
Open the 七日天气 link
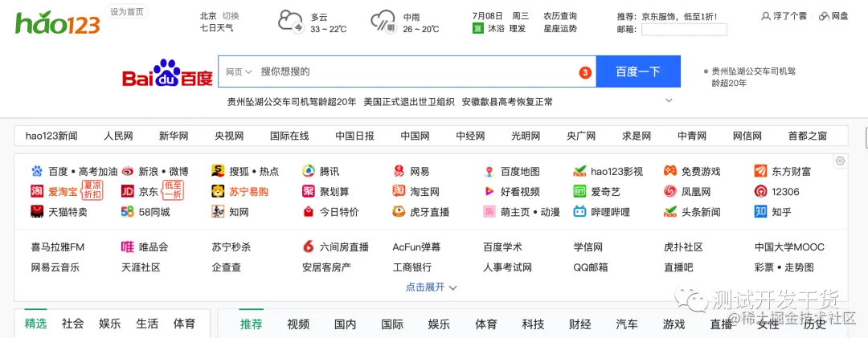tap(216, 28)
